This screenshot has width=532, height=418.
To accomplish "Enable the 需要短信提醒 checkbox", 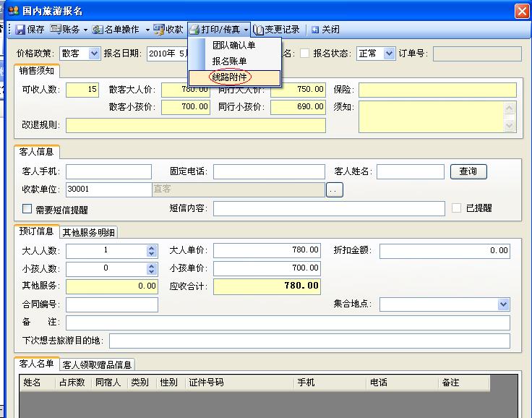I will [27, 208].
